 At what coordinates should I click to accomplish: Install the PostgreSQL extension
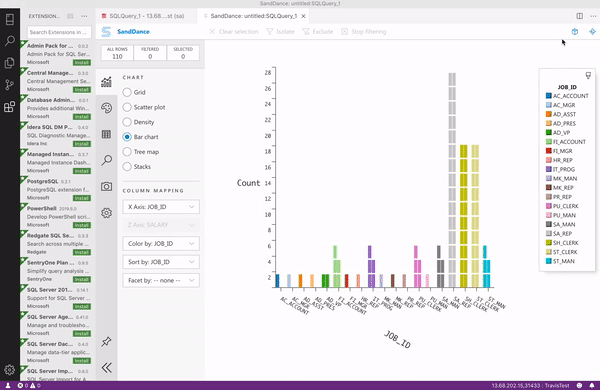[82, 198]
